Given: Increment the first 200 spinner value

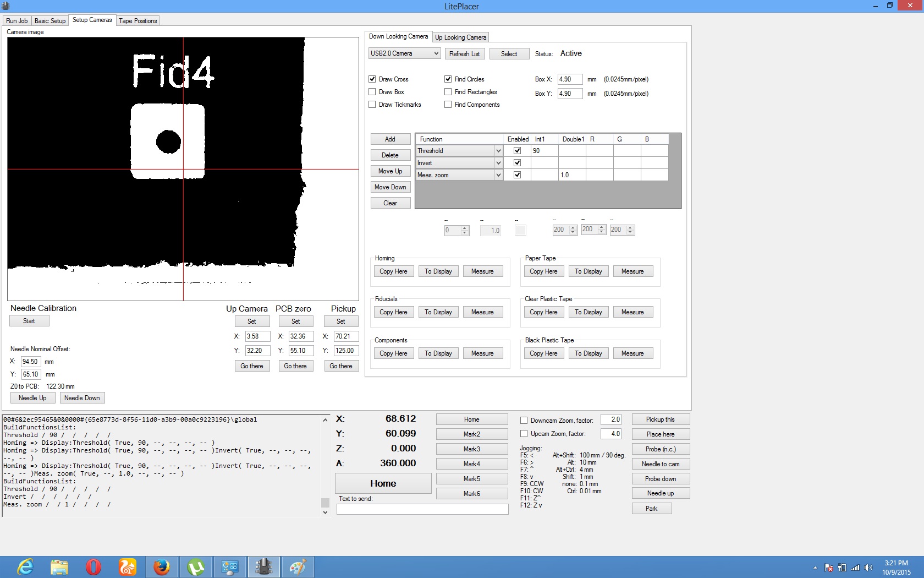Looking at the screenshot, I should coord(573,227).
